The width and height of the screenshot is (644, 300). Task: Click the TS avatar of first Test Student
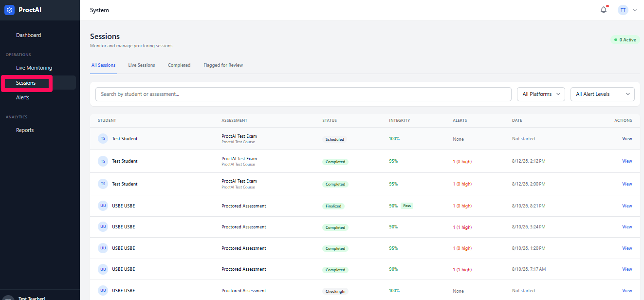click(103, 139)
